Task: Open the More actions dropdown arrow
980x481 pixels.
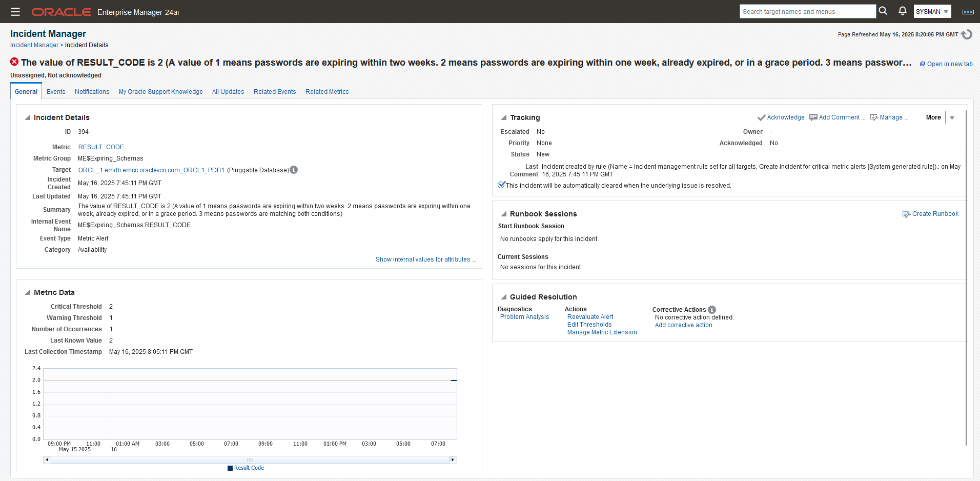Action: tap(952, 117)
